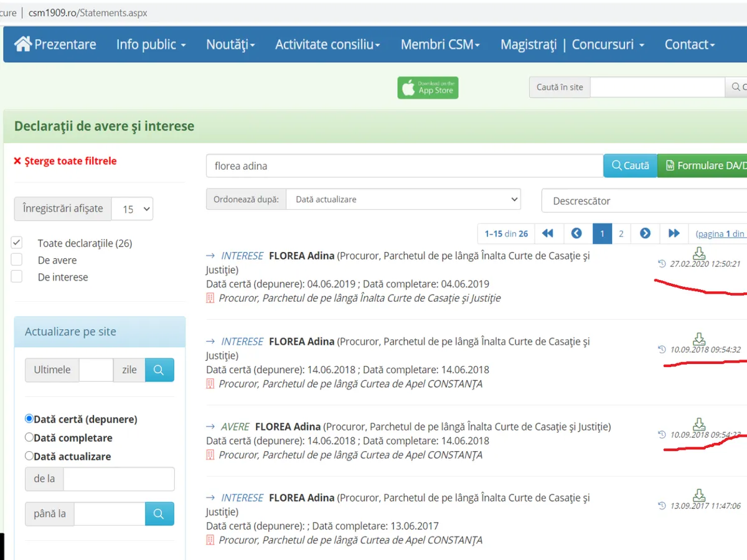Check the De interese checkbox
The height and width of the screenshot is (560, 747).
point(17,277)
